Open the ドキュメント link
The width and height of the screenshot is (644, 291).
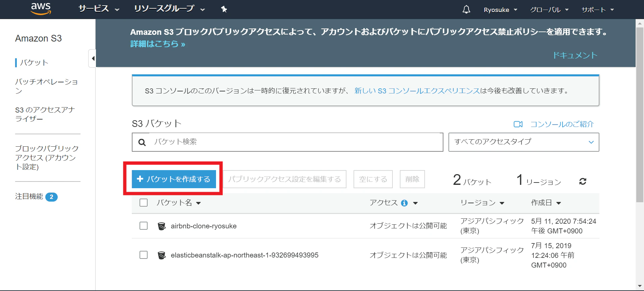[x=575, y=55]
